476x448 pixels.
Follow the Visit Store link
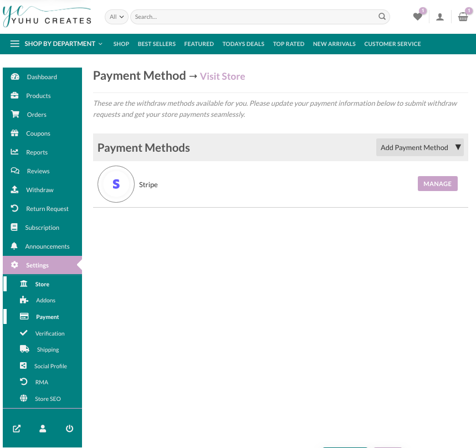[222, 76]
